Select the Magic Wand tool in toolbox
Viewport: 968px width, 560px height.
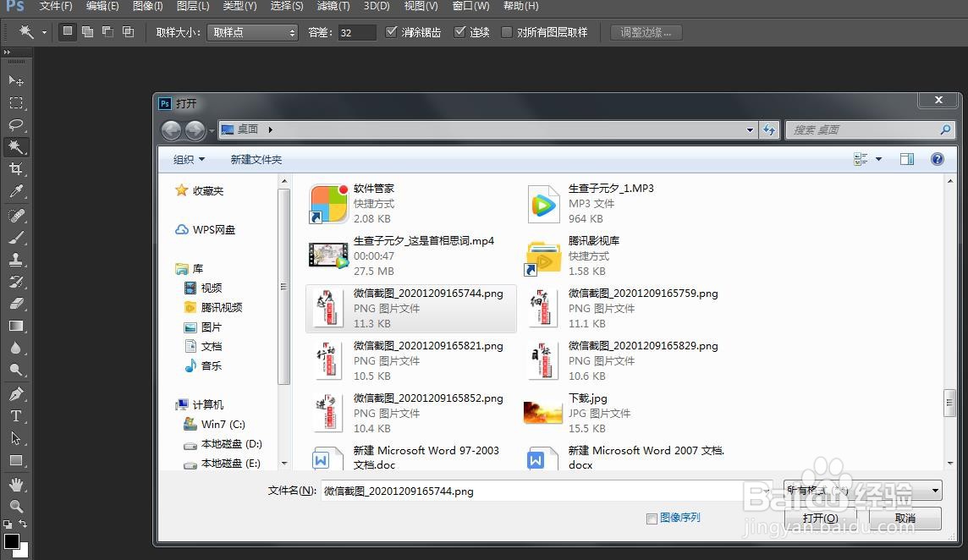[x=16, y=147]
